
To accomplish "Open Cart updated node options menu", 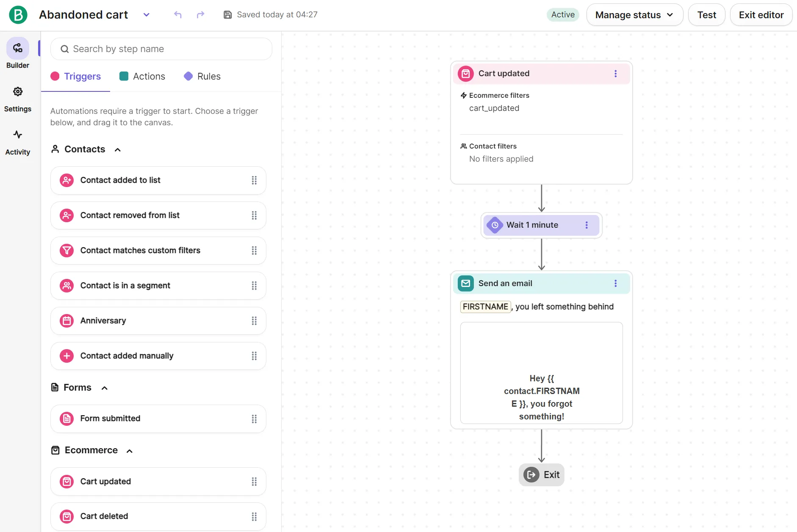I will point(615,74).
